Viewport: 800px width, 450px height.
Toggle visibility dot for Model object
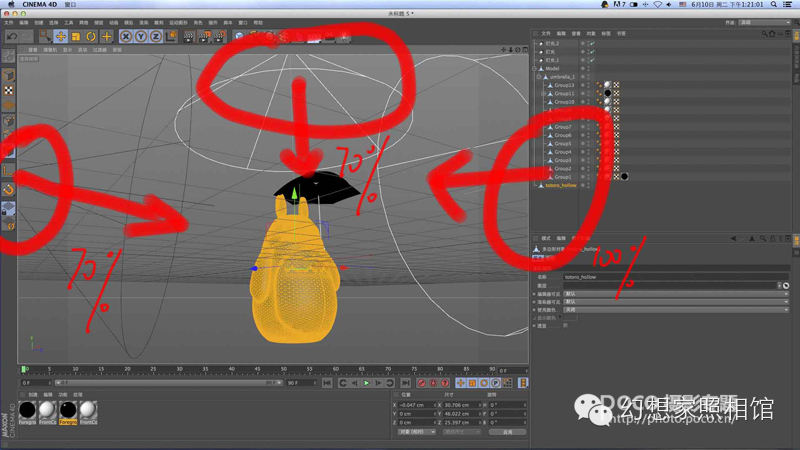tap(583, 68)
